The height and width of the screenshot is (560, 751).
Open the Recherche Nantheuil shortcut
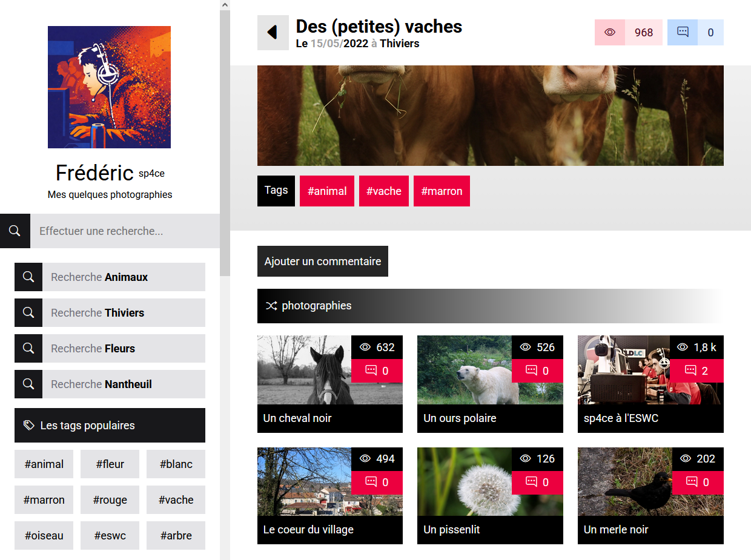(110, 384)
